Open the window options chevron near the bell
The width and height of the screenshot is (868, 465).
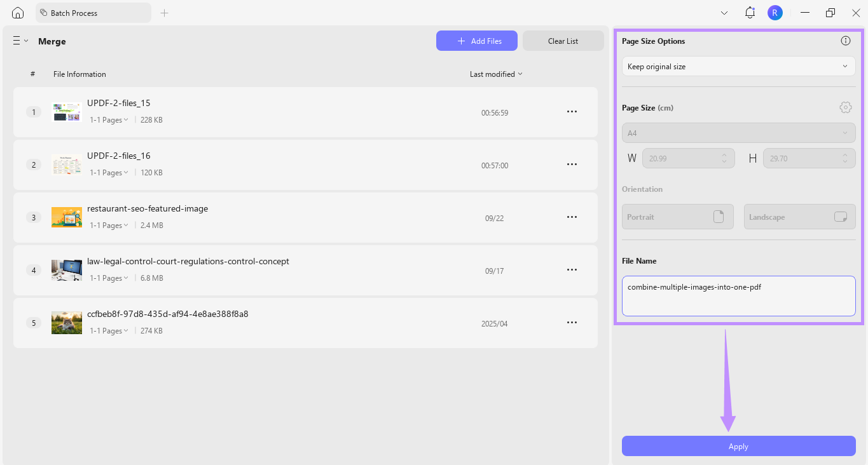click(724, 12)
